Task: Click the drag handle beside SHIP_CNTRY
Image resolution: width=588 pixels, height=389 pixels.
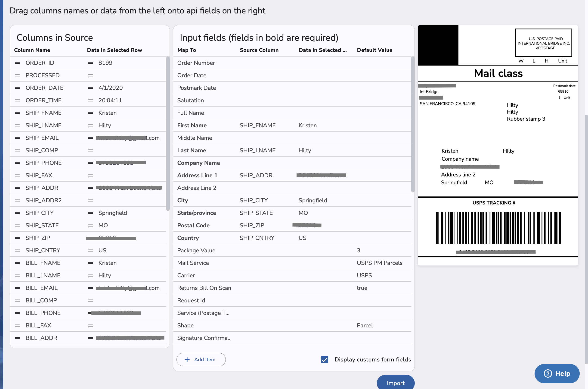Action: point(17,250)
